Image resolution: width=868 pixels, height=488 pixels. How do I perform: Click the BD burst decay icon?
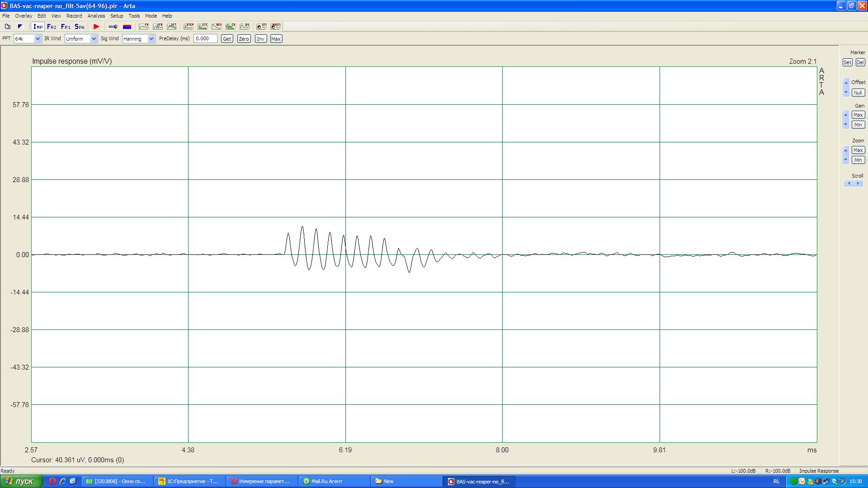pos(245,27)
